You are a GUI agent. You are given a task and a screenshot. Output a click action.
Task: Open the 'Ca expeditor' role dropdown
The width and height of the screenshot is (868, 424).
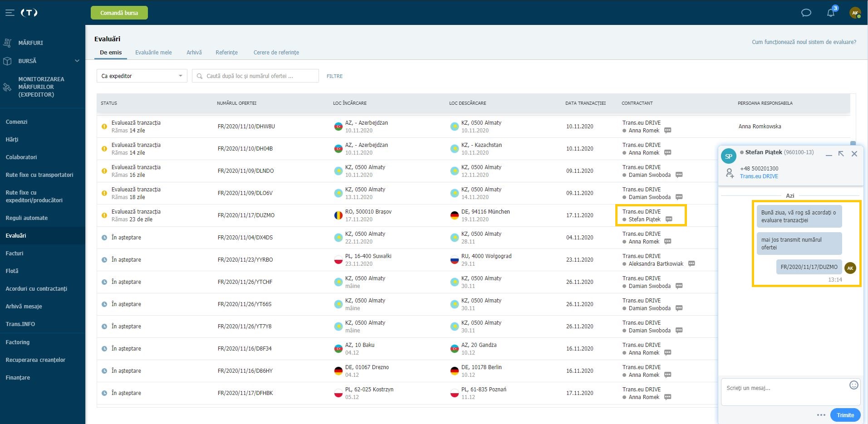pyautogui.click(x=142, y=76)
